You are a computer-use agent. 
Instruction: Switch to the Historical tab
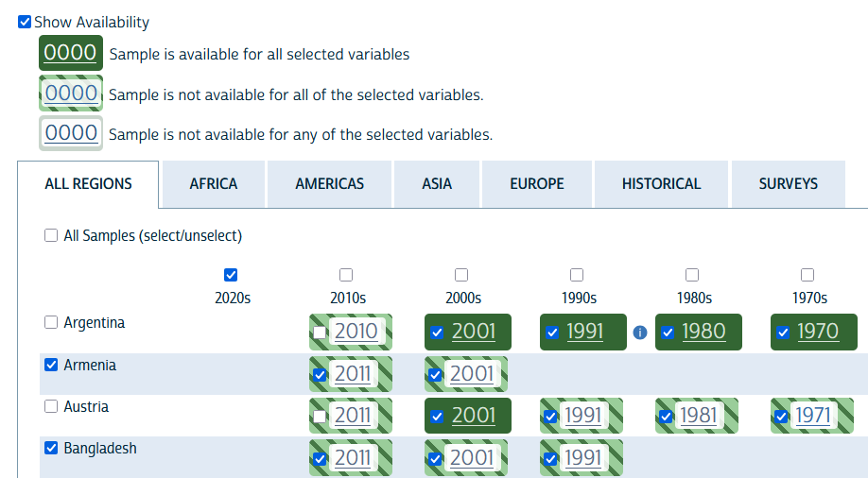click(x=661, y=184)
